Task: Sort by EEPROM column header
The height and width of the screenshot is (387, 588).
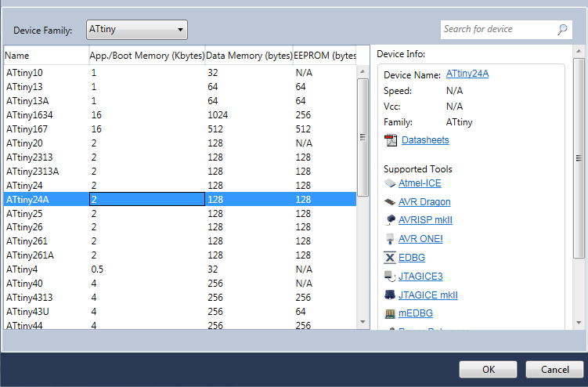Action: click(x=324, y=56)
